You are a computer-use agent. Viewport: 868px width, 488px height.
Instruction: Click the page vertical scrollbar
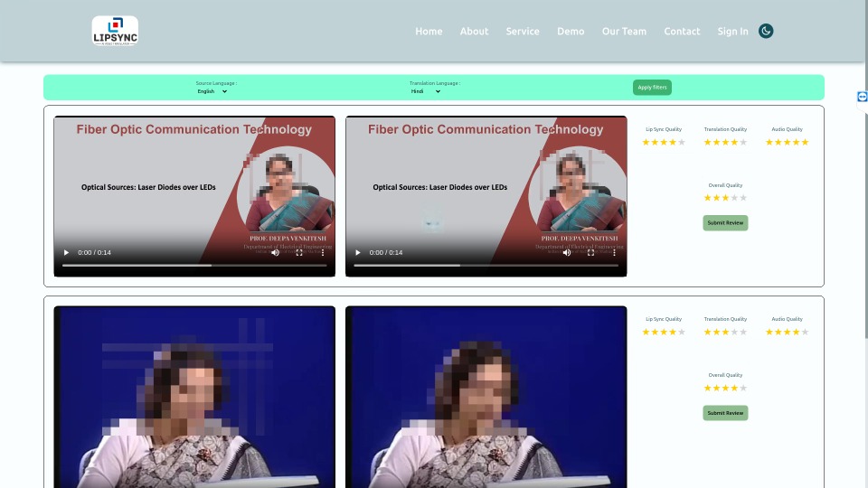(x=866, y=169)
